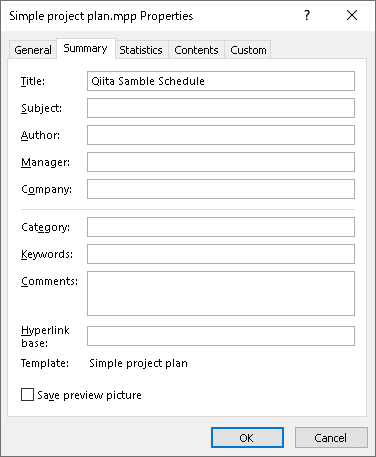This screenshot has width=376, height=457.
Task: Focus the Subject input field
Action: (x=221, y=108)
